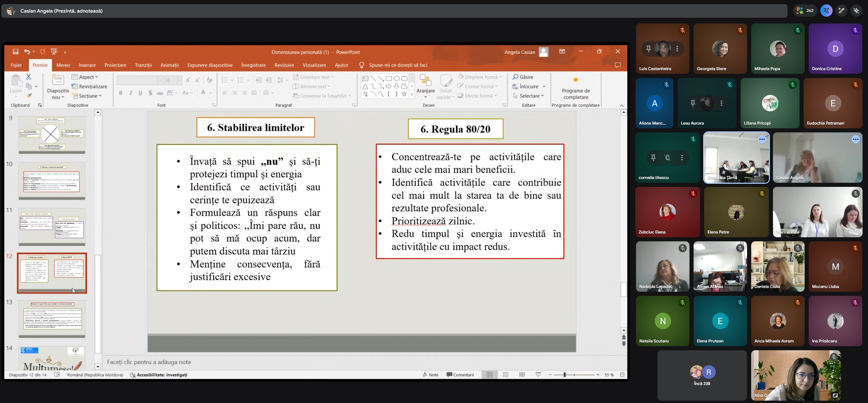This screenshot has height=403, width=868.
Task: Click the Găsire search button
Action: point(523,77)
